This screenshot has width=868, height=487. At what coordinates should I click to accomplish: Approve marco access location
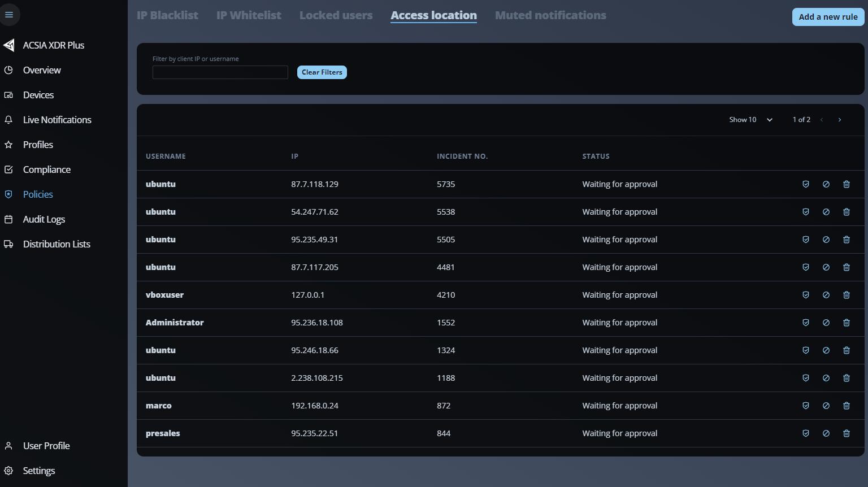point(806,406)
